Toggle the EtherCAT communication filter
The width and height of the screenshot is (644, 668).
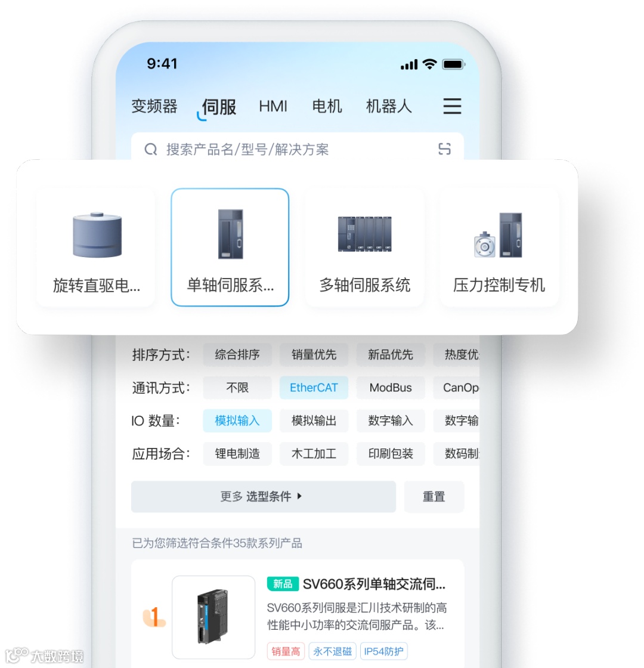[314, 388]
